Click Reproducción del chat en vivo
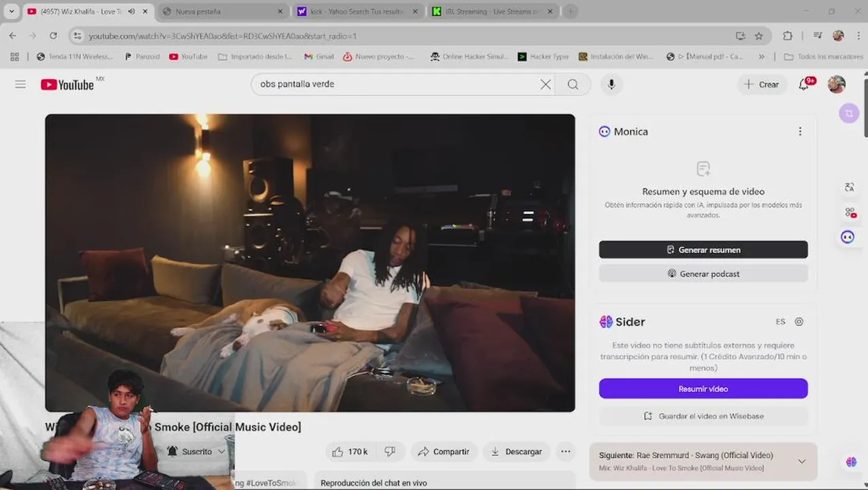 pos(374,483)
